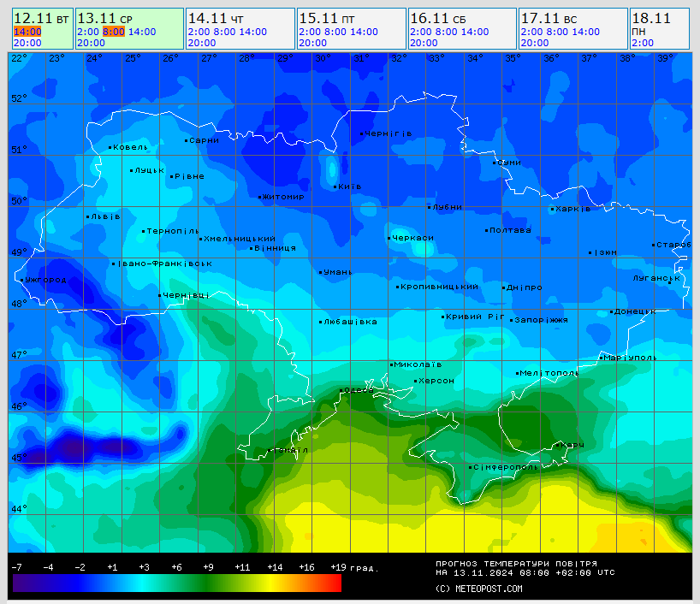700x604 pixels.
Task: Select 14:00 under the 17.11 date
Action: 586,32
